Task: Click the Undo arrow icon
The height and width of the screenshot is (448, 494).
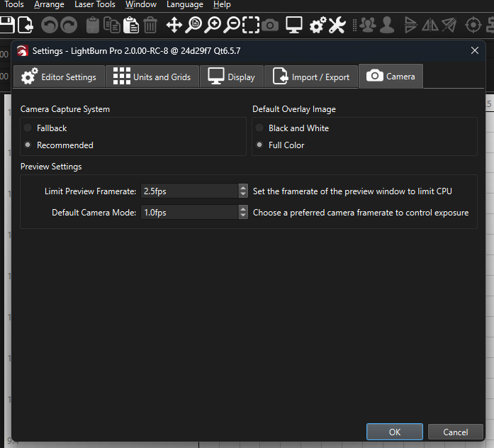Action: tap(50, 26)
